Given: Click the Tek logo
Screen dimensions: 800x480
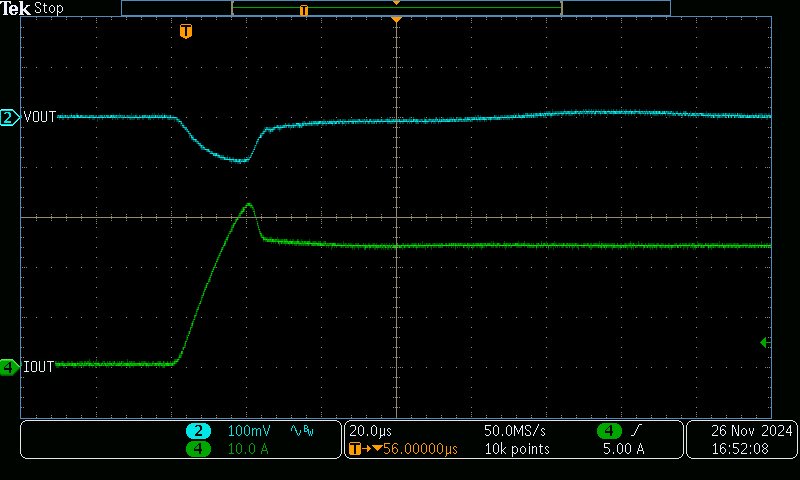Looking at the screenshot, I should pyautogui.click(x=16, y=8).
